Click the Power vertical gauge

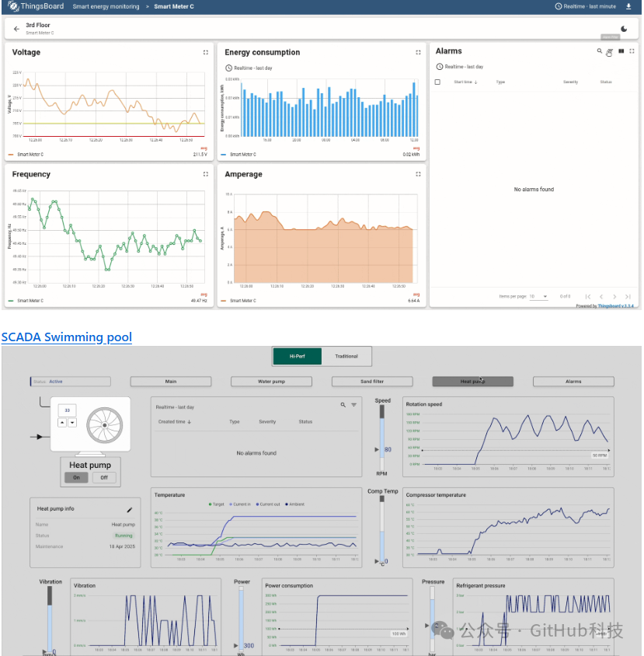tap(241, 618)
